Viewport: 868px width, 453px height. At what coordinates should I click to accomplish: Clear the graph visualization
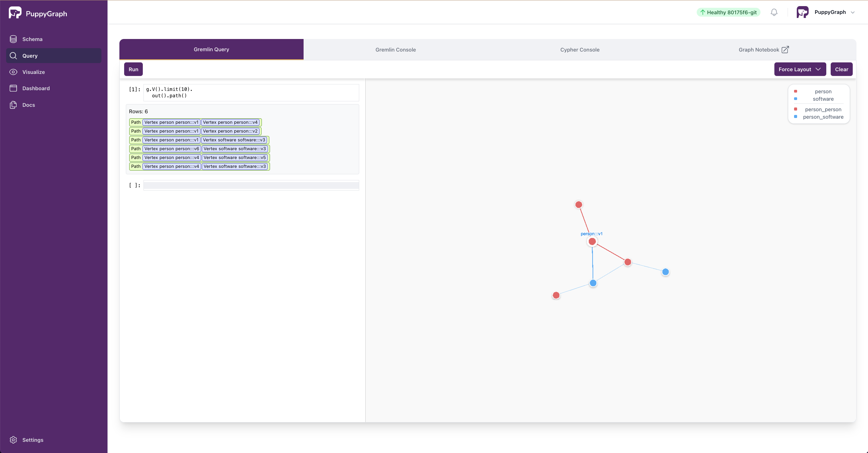click(x=842, y=69)
